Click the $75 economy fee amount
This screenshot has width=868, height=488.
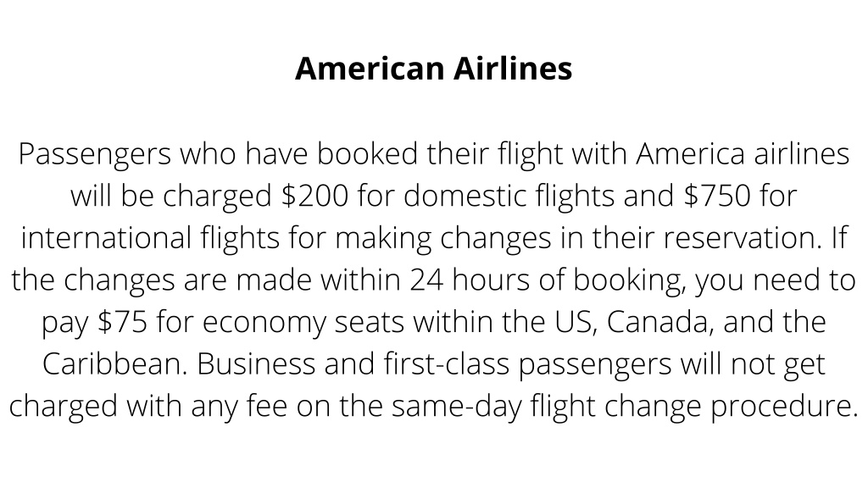tap(122, 321)
